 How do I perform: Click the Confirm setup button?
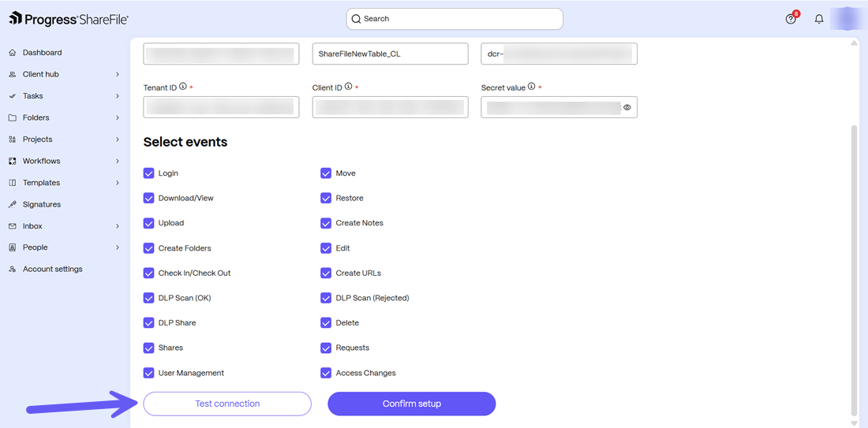[x=412, y=404]
